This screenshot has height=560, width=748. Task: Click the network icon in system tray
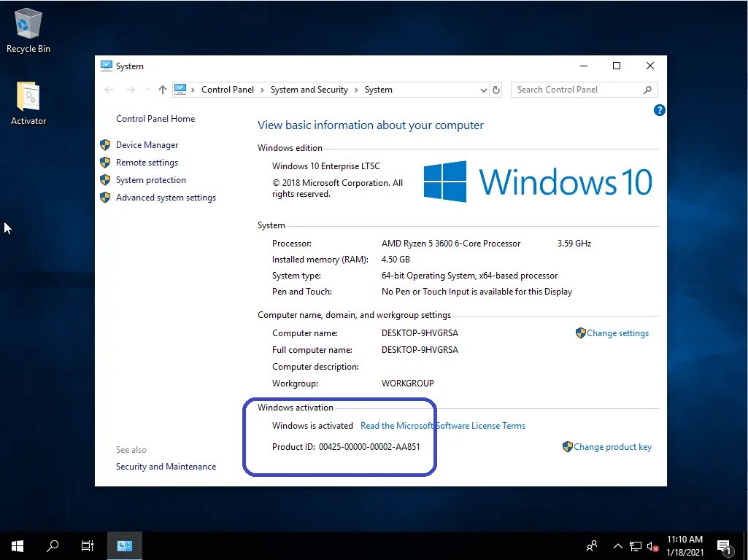click(636, 546)
